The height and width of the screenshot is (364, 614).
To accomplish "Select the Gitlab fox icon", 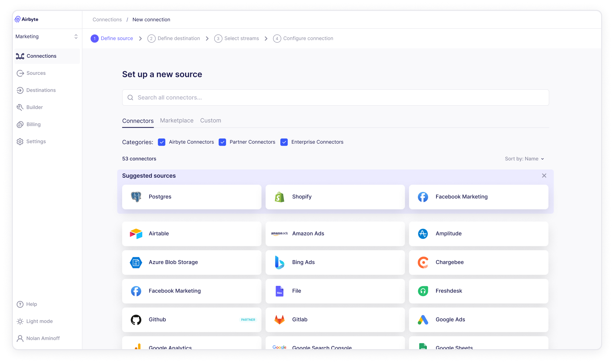I will (280, 320).
